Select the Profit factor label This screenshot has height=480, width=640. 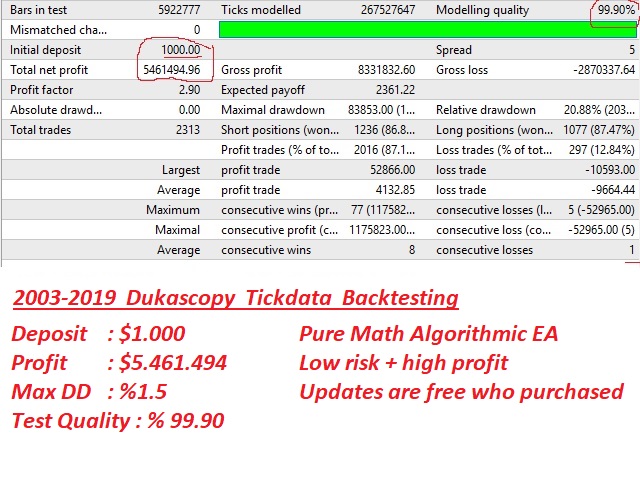[42, 90]
